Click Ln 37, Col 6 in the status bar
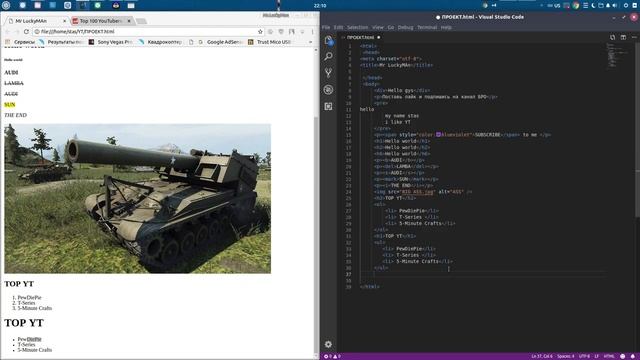Image resolution: width=640 pixels, height=360 pixels. [542, 356]
